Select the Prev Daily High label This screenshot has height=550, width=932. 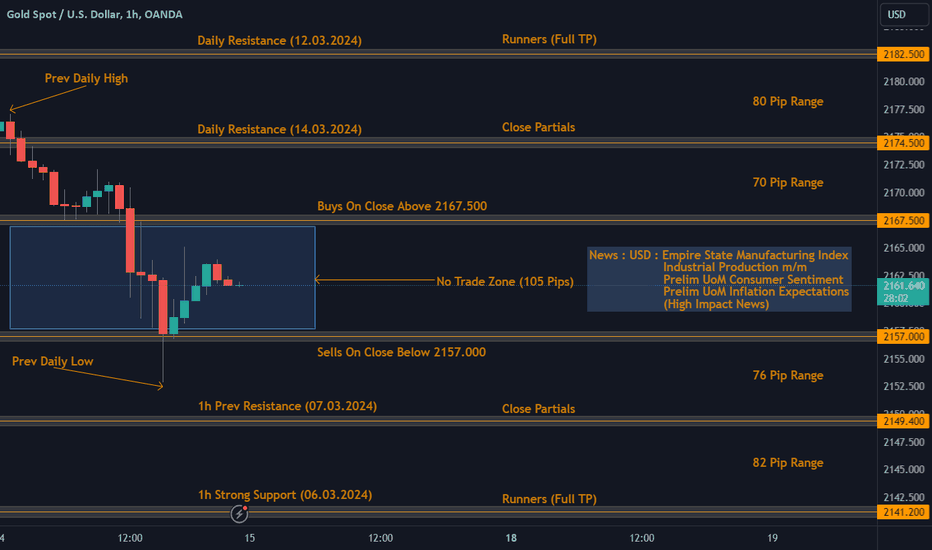[86, 78]
